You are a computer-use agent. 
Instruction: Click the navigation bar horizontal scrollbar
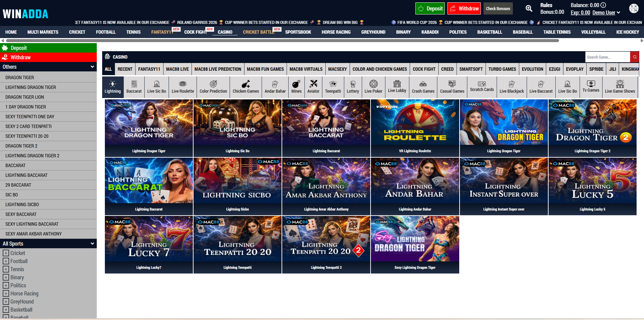click(283, 40)
